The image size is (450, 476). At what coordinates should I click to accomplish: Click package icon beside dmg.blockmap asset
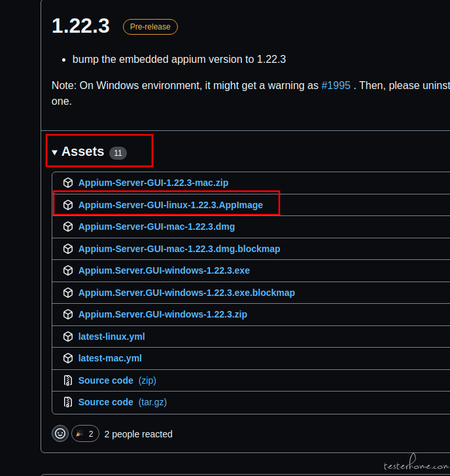click(68, 249)
